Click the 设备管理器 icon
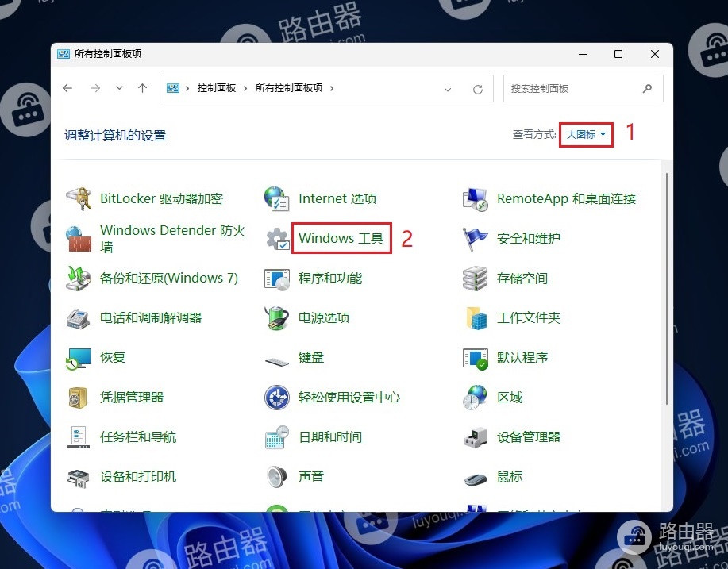Screen dimensions: 728x569 [x=476, y=437]
